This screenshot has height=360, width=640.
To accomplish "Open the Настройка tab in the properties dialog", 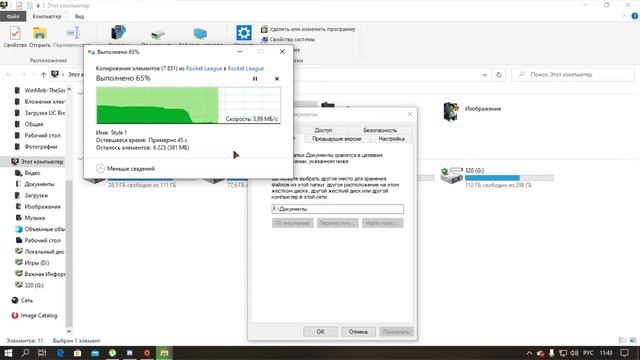I will (391, 139).
